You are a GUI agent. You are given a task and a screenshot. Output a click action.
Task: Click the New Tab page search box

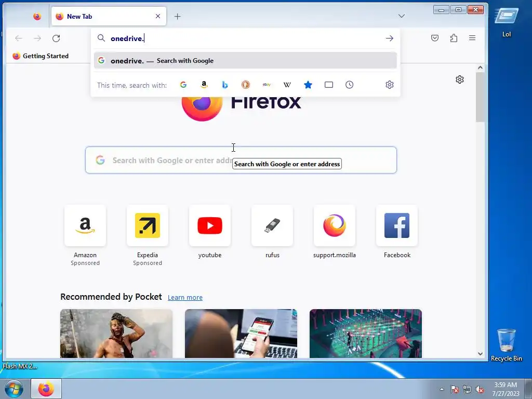click(241, 160)
